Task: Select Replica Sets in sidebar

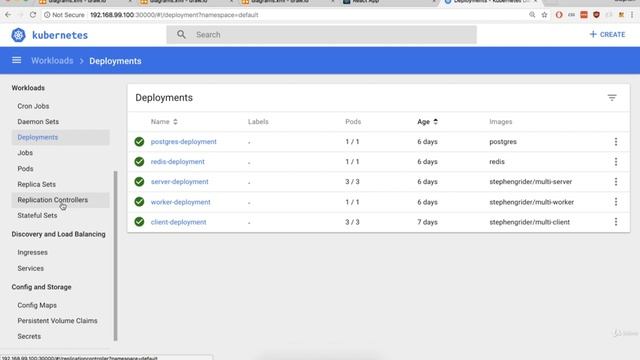Action: 36,184
